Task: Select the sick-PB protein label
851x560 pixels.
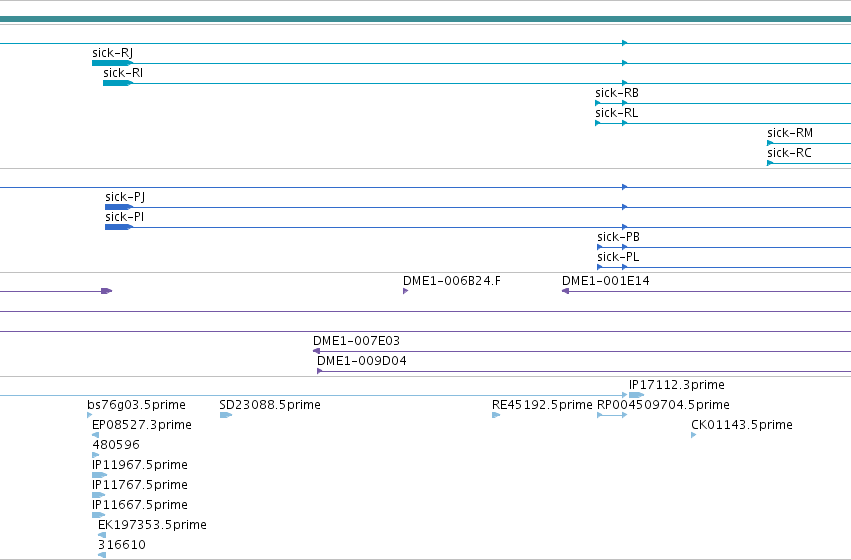Action: (618, 237)
